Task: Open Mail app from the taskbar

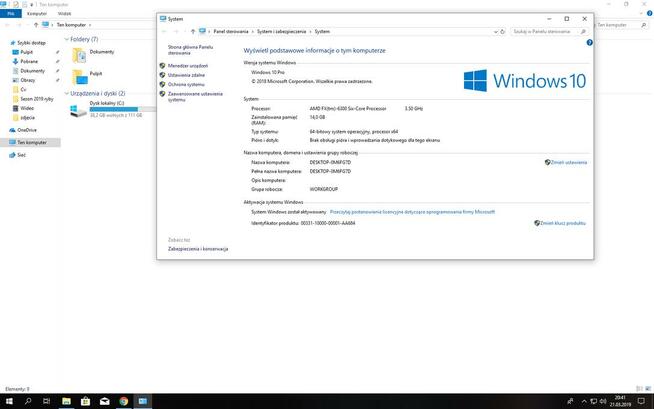Action: [105, 401]
